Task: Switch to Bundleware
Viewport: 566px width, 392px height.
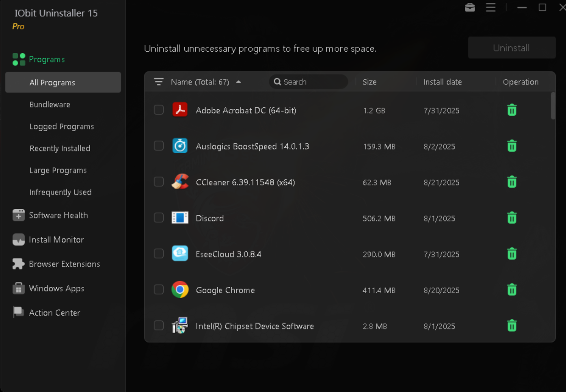Action: click(50, 104)
